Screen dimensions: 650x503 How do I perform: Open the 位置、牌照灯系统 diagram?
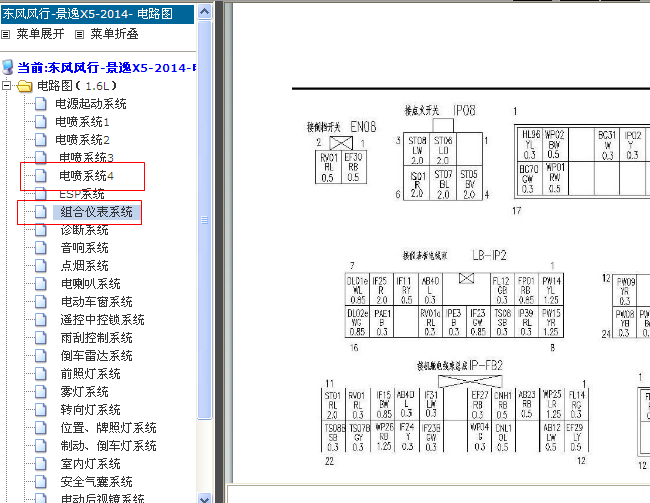click(109, 428)
